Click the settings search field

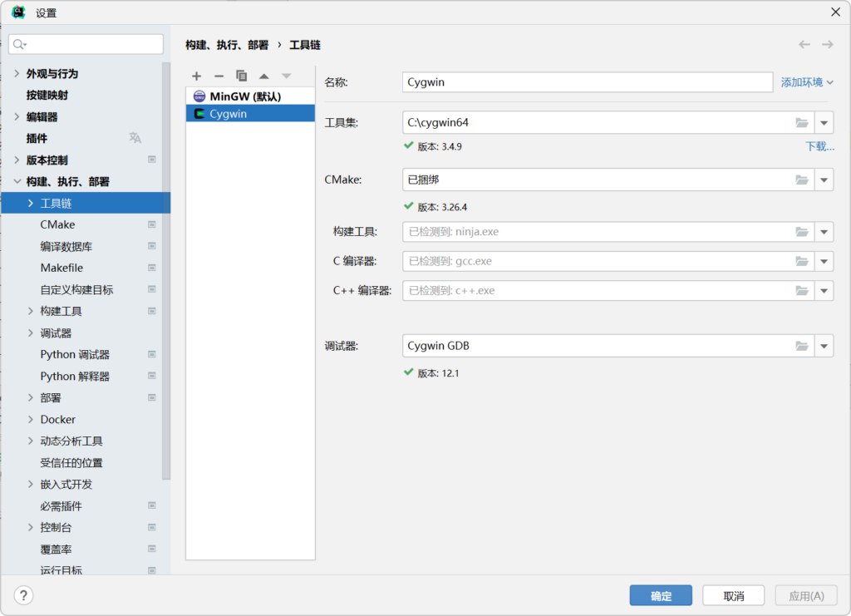[x=86, y=45]
